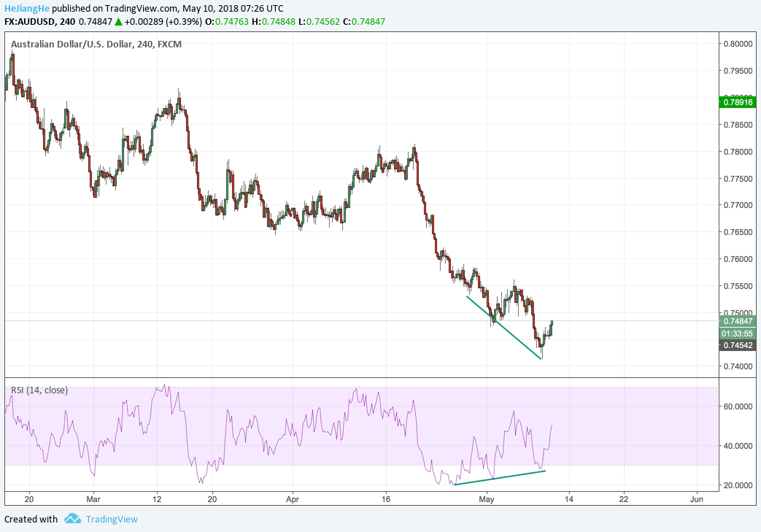Click the RSI 60.0000 axis value

(x=738, y=406)
